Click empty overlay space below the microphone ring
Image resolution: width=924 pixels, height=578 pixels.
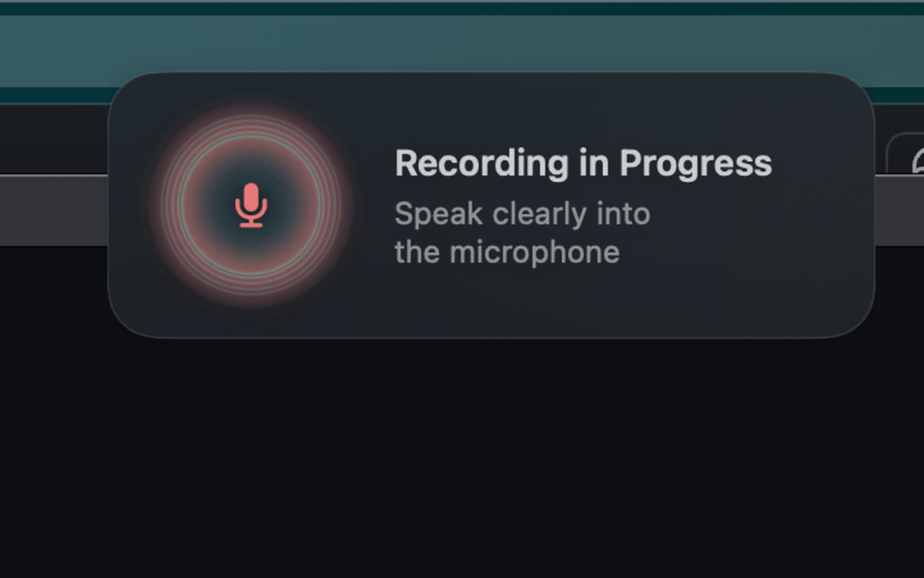pyautogui.click(x=251, y=320)
